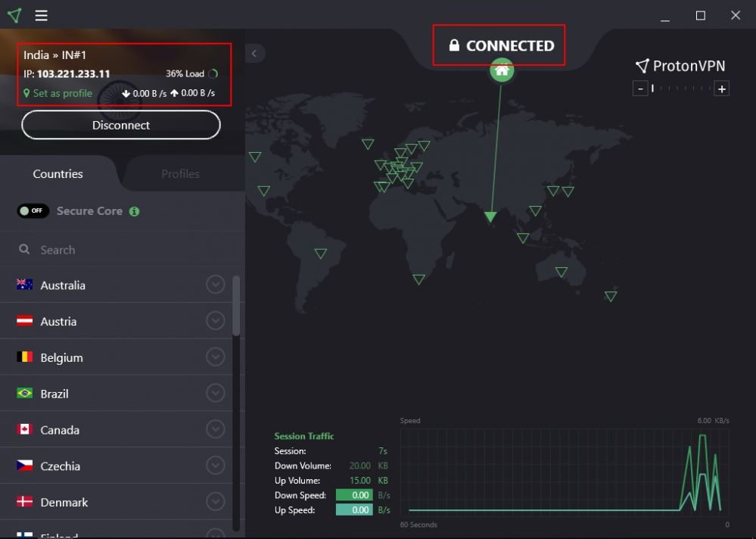Collapse the sidebar with the arrow icon

click(254, 53)
